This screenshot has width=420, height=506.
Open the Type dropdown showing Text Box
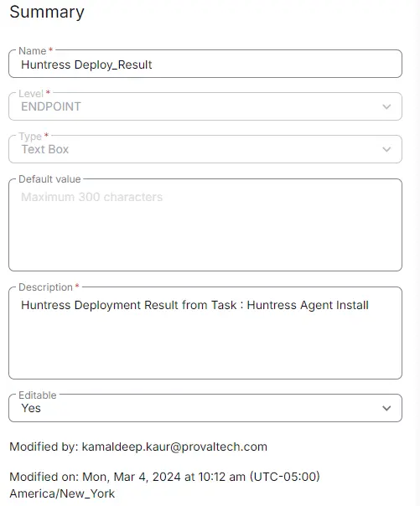pyautogui.click(x=205, y=149)
